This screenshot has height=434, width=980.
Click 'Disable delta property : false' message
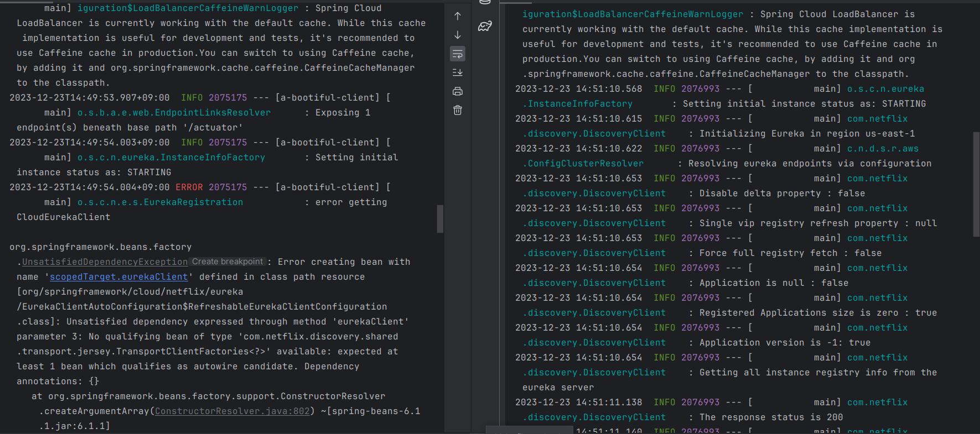coord(782,194)
